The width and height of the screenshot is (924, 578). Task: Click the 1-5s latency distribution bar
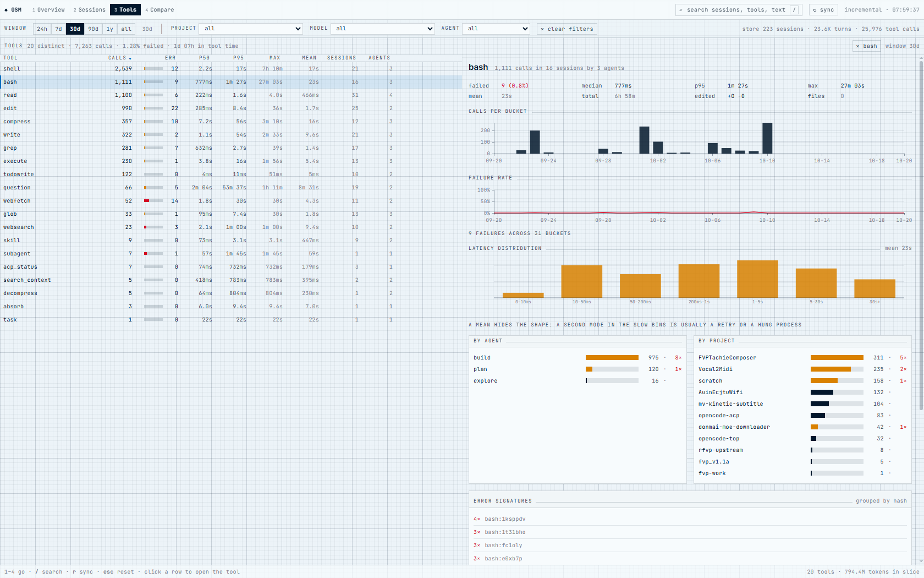[x=757, y=279]
